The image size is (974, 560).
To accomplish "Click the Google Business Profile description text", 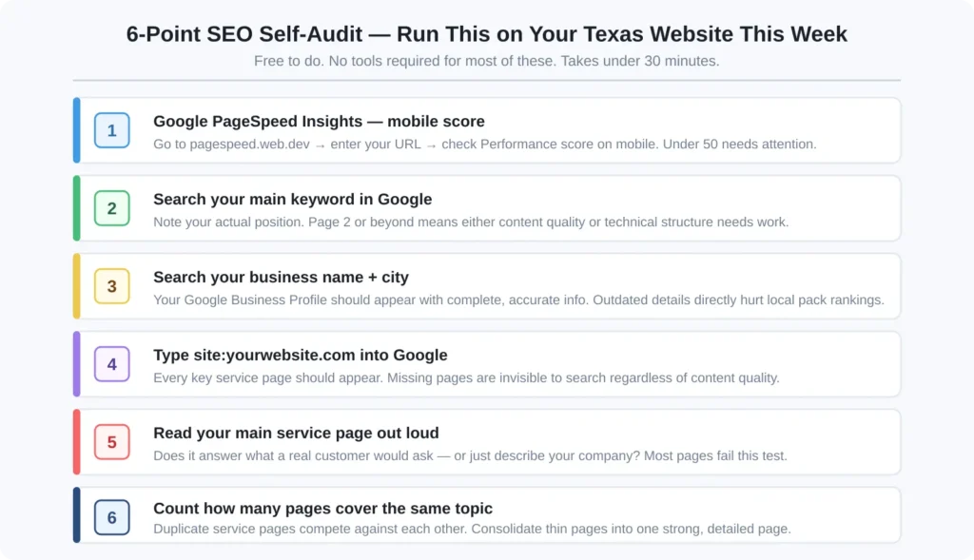I will pos(518,299).
